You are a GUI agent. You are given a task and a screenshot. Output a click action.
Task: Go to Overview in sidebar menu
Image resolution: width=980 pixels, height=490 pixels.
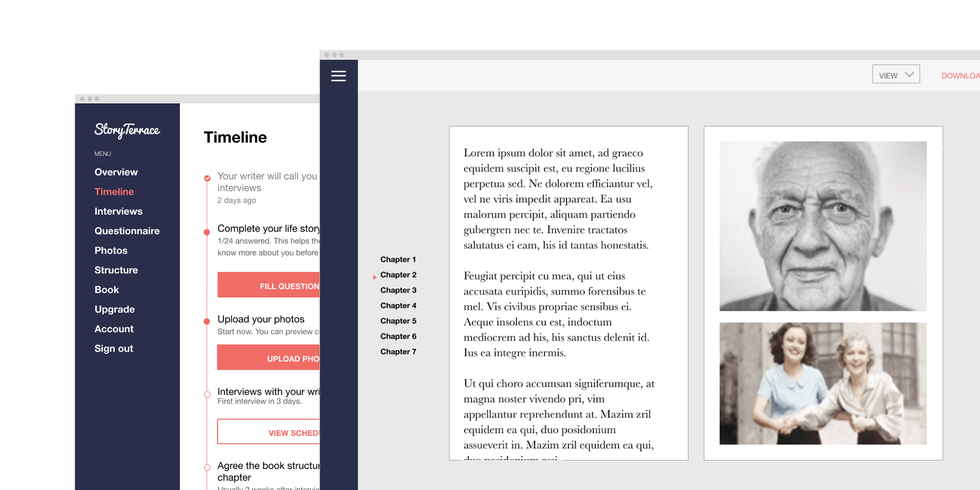(116, 172)
